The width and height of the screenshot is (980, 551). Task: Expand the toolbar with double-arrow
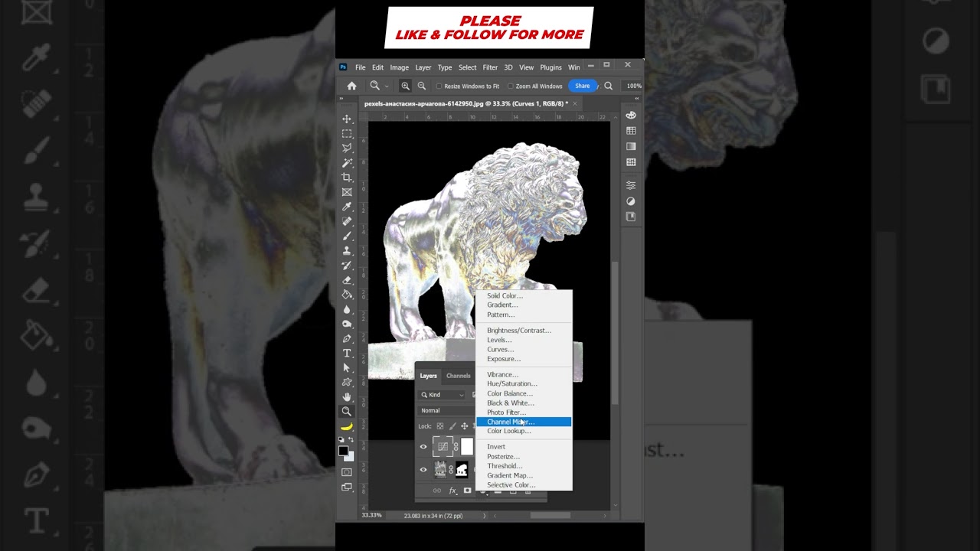point(341,98)
